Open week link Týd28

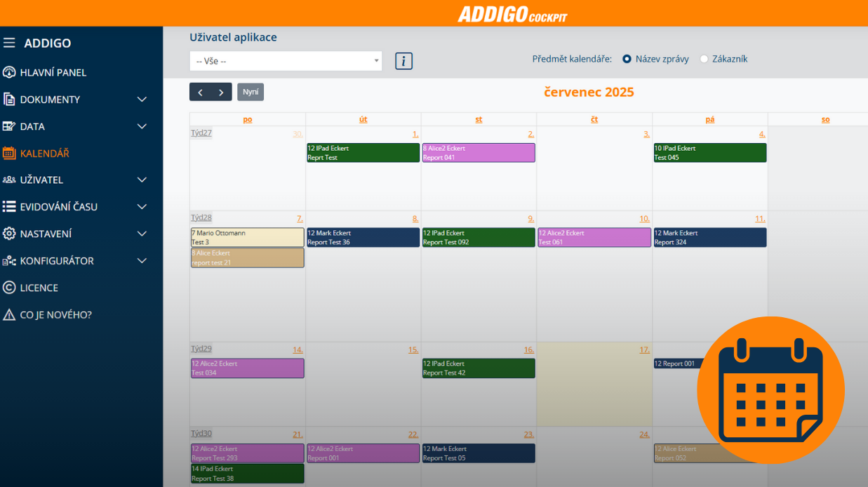point(201,218)
